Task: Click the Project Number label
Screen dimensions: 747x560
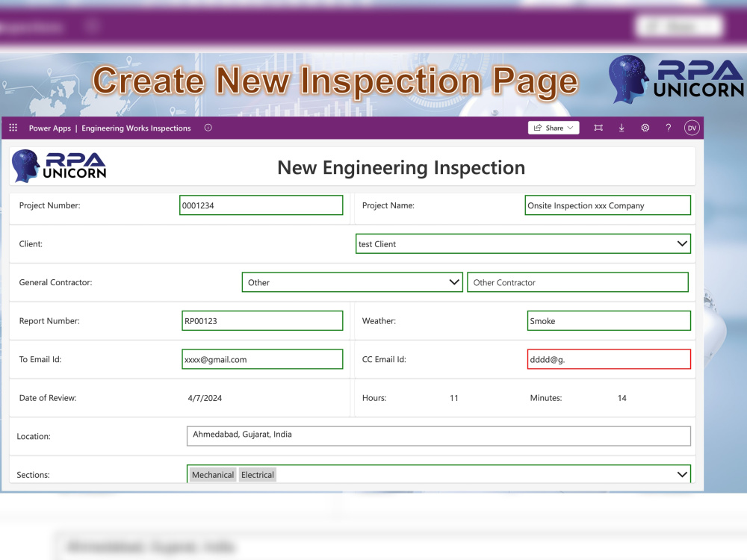Action: pos(49,205)
